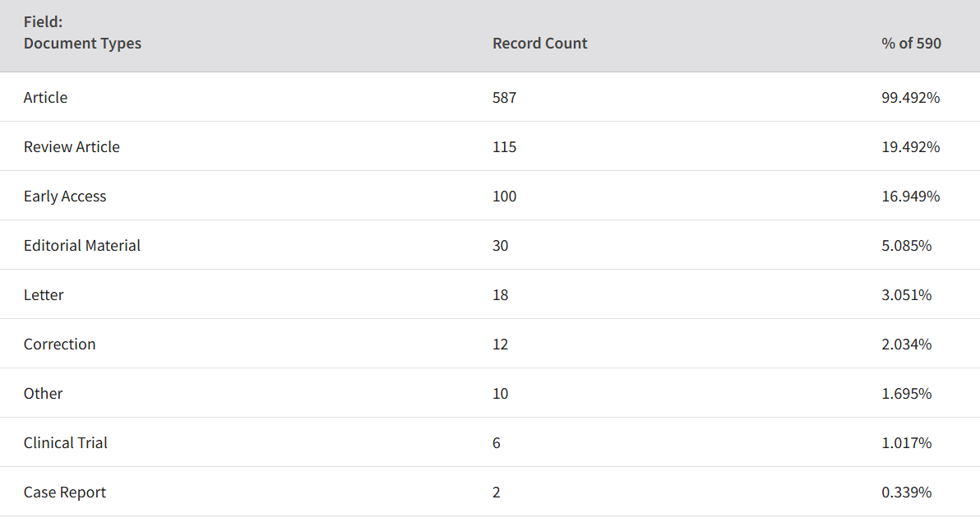Select the Article row label
The width and height of the screenshot is (980, 518).
coord(45,98)
